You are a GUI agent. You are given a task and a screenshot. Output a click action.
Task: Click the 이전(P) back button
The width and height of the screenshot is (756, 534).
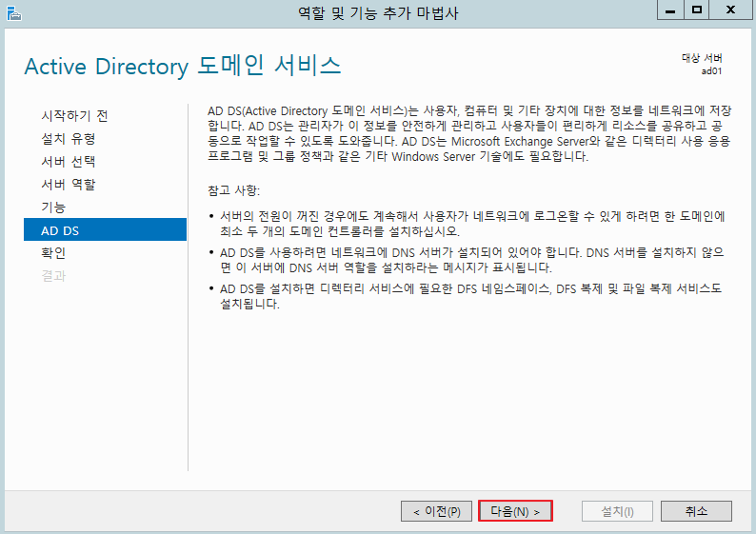[437, 511]
